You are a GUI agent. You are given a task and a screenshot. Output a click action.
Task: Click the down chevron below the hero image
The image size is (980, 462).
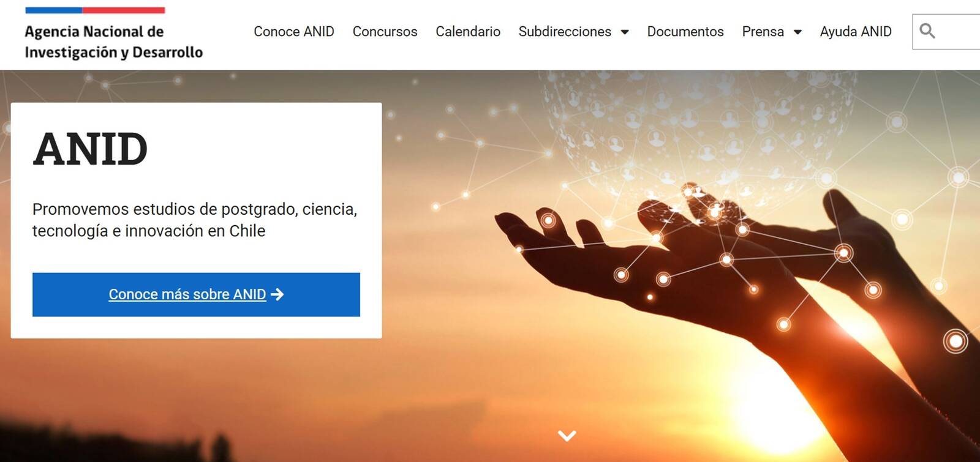coord(567,436)
